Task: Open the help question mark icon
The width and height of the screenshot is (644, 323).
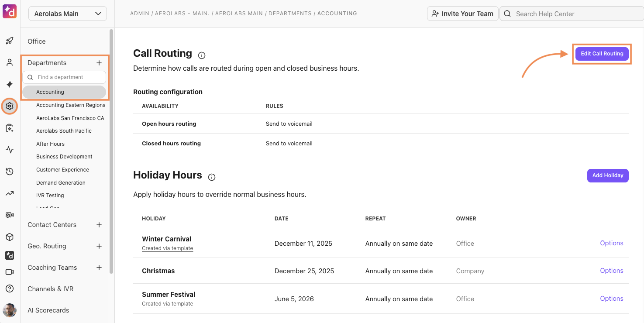Action: tap(10, 289)
